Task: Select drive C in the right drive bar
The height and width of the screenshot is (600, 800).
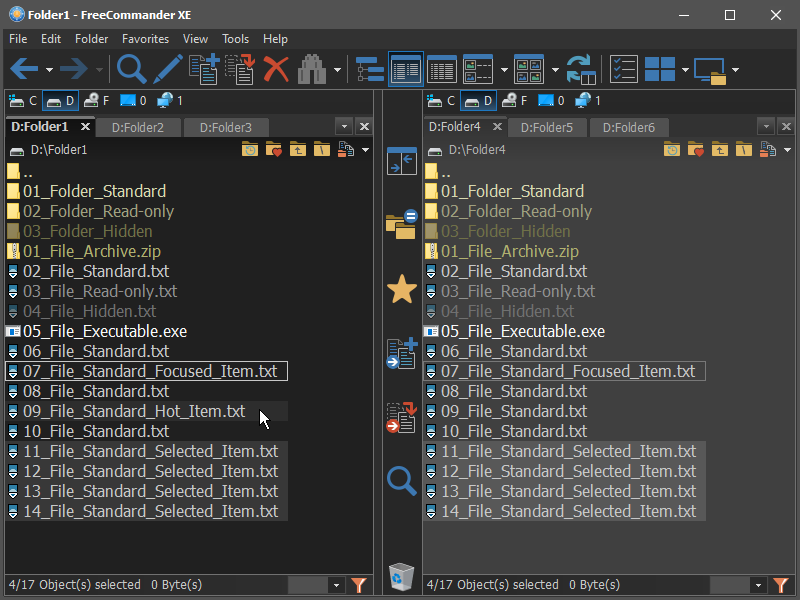Action: pyautogui.click(x=441, y=100)
